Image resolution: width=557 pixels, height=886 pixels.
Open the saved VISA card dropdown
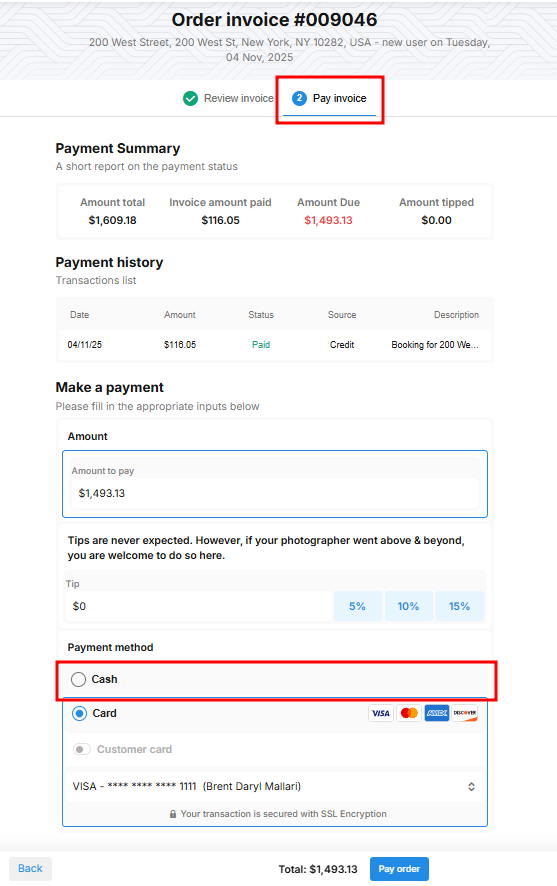275,787
